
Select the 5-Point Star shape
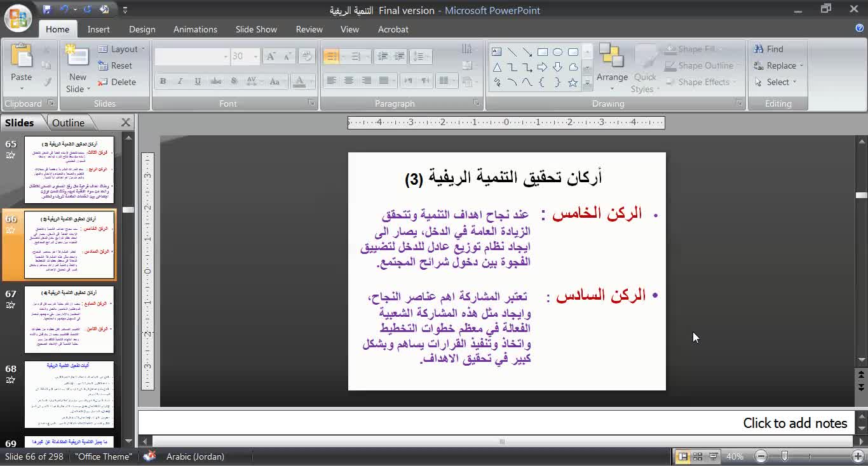click(x=573, y=83)
